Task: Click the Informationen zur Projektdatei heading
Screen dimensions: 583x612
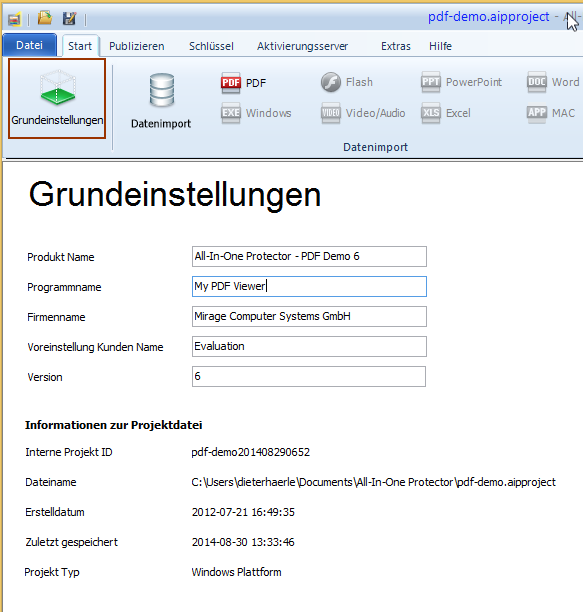Action: 114,425
